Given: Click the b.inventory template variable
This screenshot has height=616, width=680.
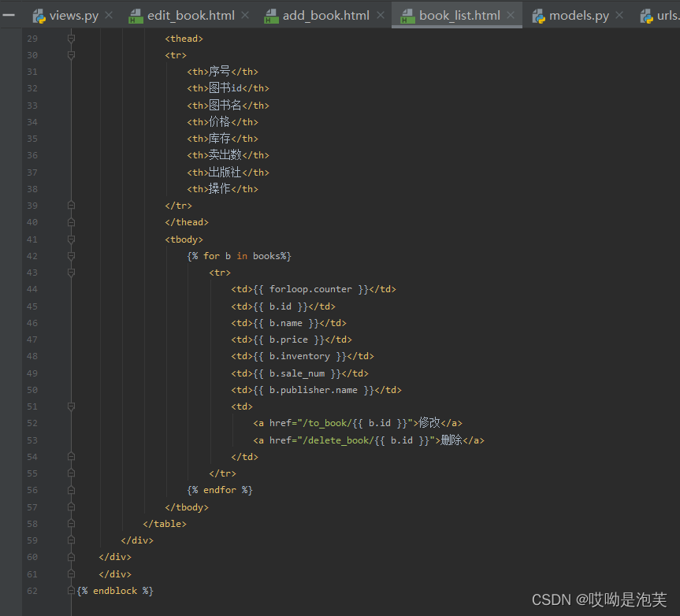Looking at the screenshot, I should coord(299,356).
